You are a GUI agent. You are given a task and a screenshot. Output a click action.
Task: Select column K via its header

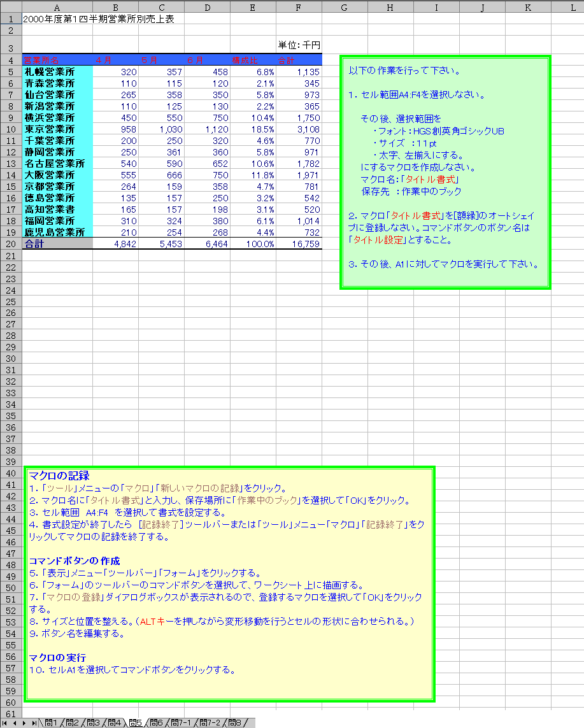529,8
